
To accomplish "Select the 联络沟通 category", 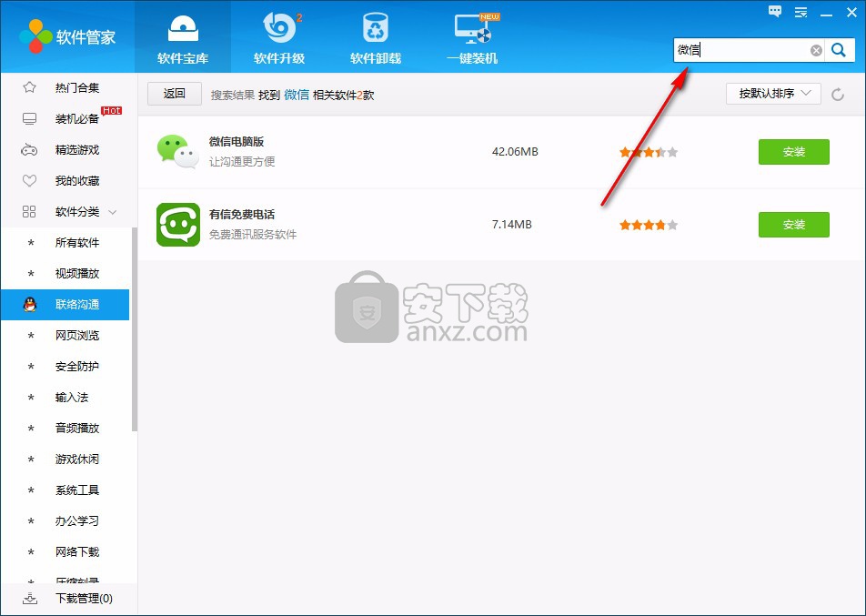I will click(65, 305).
